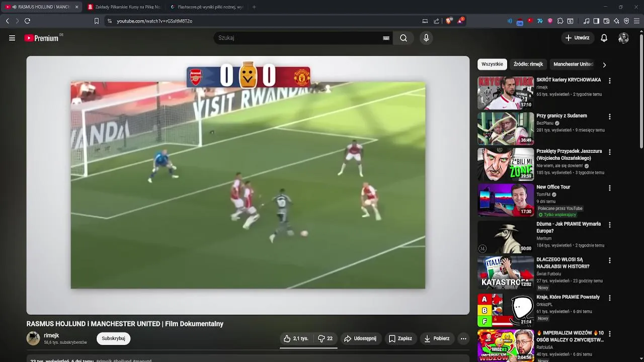Open New Office Tour thumbnail
Viewport: 644px width, 362px height.
505,200
